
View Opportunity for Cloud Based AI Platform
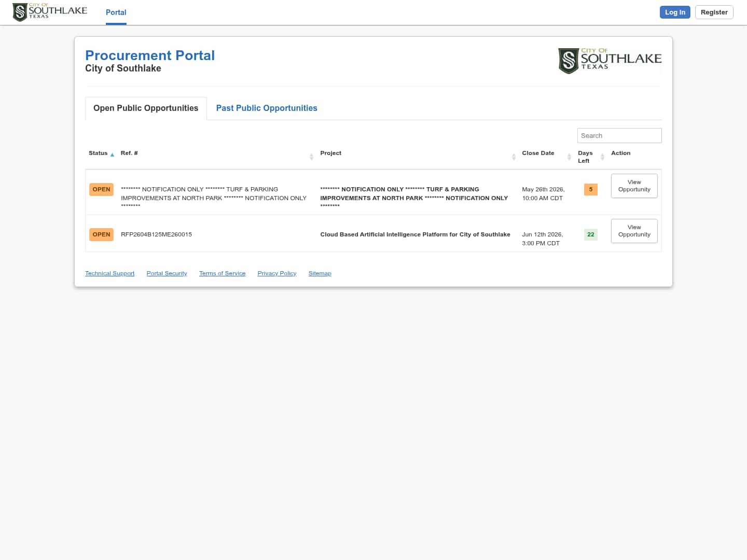tap(634, 231)
